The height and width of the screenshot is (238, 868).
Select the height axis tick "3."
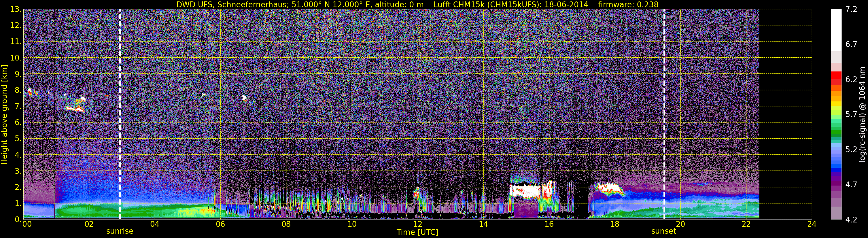tap(18, 171)
